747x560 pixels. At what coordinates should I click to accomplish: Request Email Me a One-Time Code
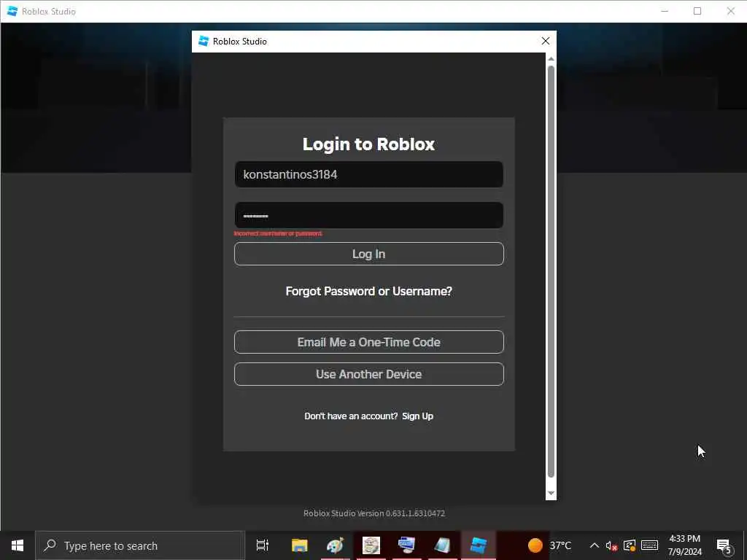[x=368, y=342]
